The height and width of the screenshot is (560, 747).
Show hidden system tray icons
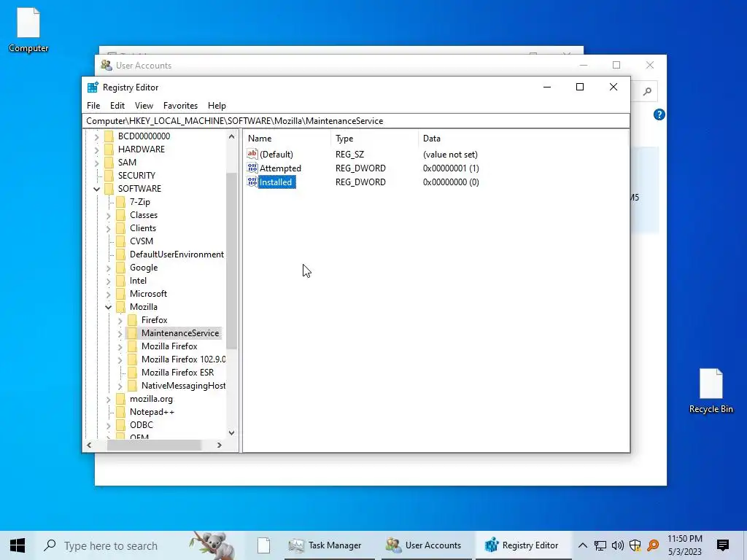tap(582, 545)
